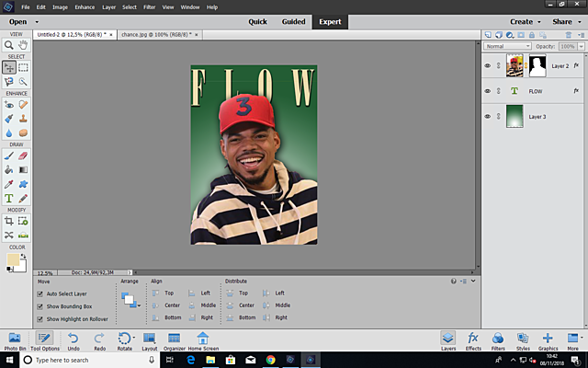Open the Organizer button
The height and width of the screenshot is (368, 588).
click(x=175, y=341)
